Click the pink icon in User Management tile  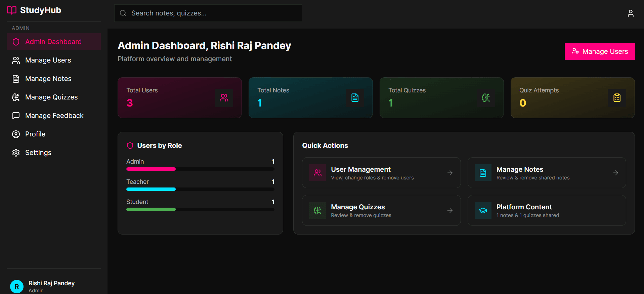pos(317,173)
